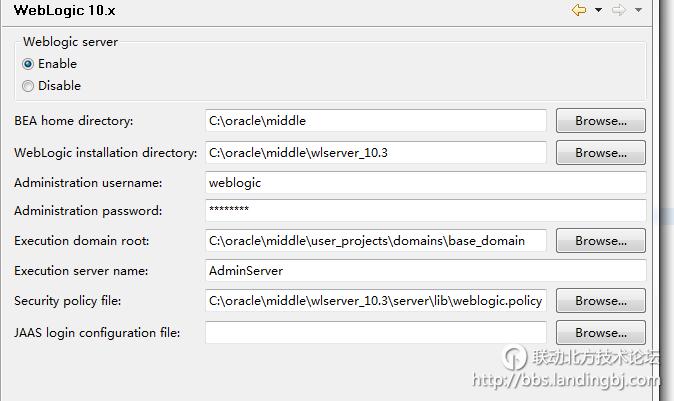Click the WebLogic 10.x page title

coord(63,11)
